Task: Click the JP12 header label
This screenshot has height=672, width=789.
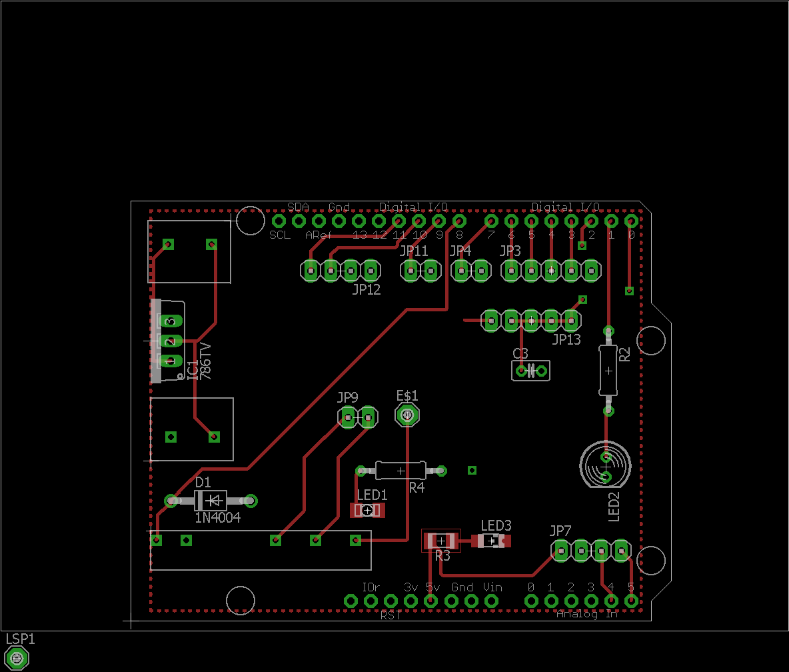Action: point(367,289)
